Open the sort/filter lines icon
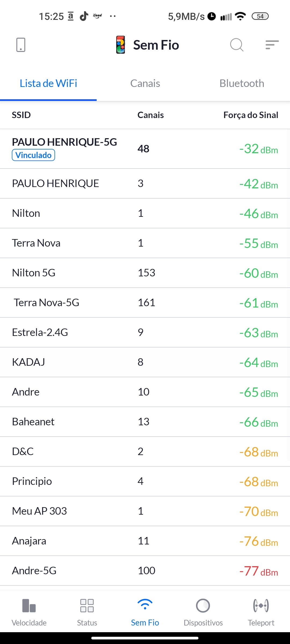Screen dimensions: 290x644 pos(272,45)
